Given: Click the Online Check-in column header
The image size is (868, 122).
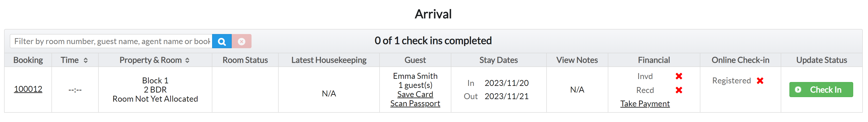Looking at the screenshot, I should tap(740, 60).
